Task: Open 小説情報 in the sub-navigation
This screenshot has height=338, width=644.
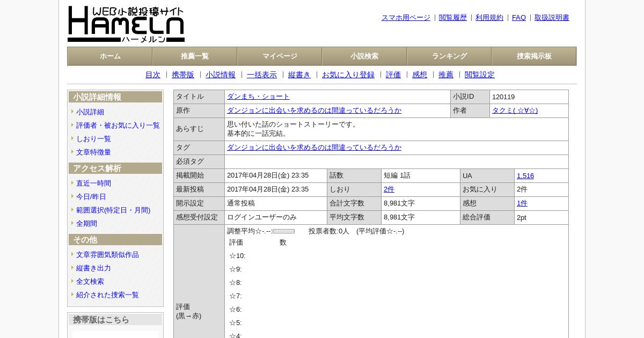Action: 221,75
